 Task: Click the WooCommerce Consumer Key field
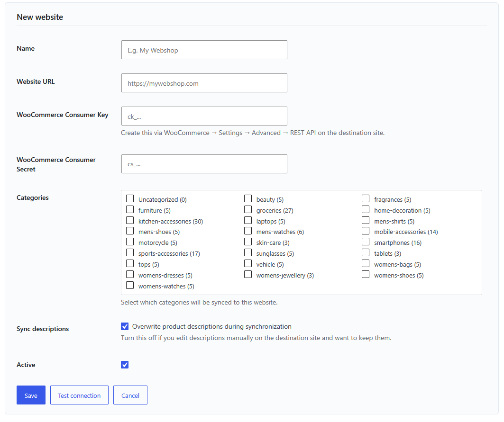point(204,116)
